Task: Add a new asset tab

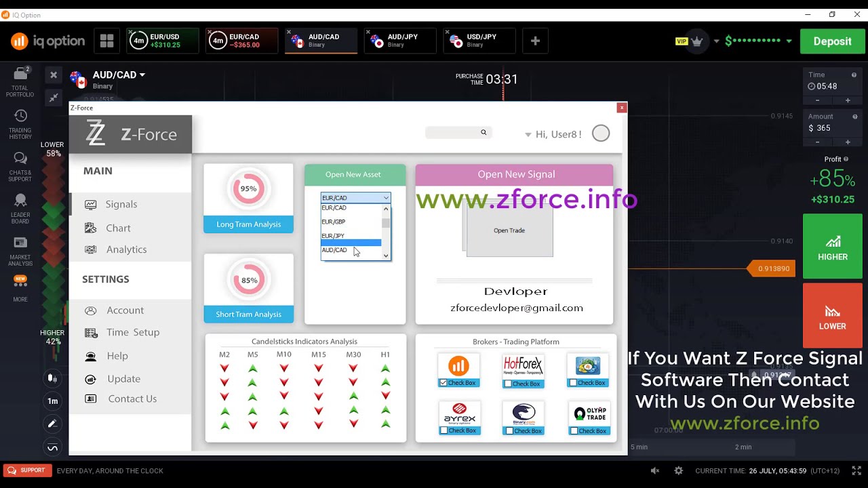Action: tap(535, 41)
